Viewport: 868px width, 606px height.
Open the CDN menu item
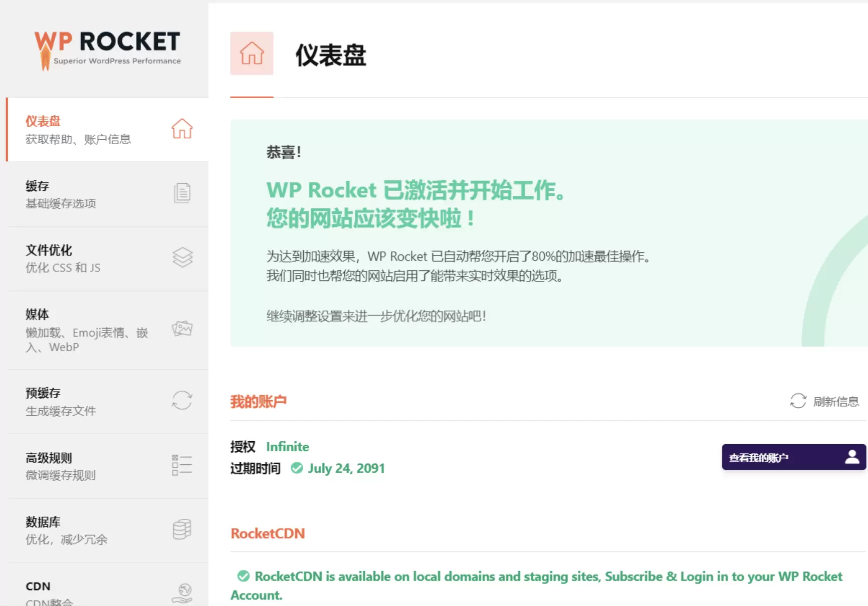pyautogui.click(x=107, y=584)
